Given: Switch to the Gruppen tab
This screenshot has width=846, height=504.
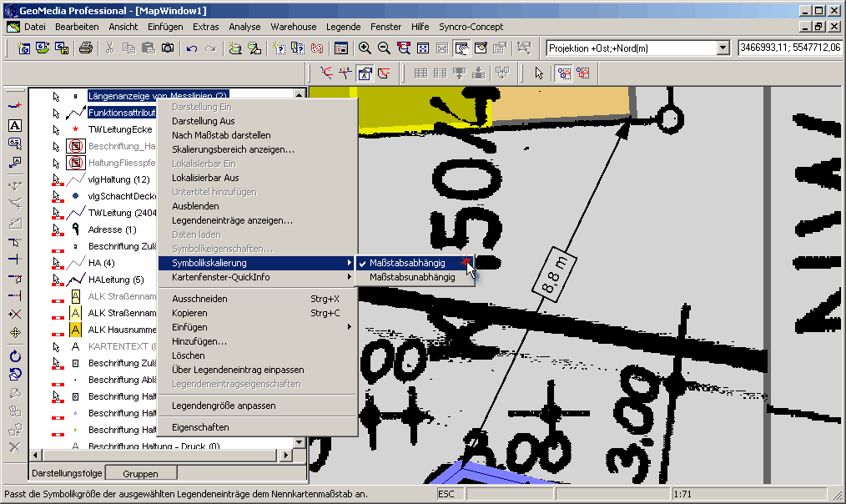Looking at the screenshot, I should (x=140, y=473).
